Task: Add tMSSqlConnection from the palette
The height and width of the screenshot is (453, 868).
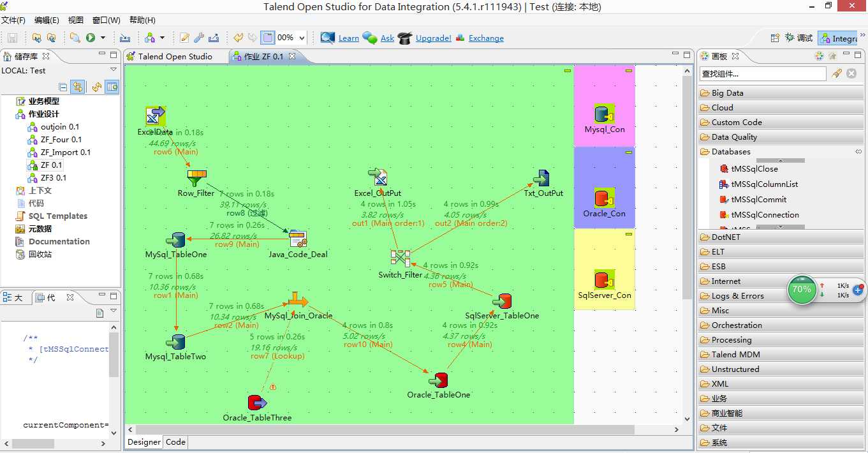Action: coord(759,214)
